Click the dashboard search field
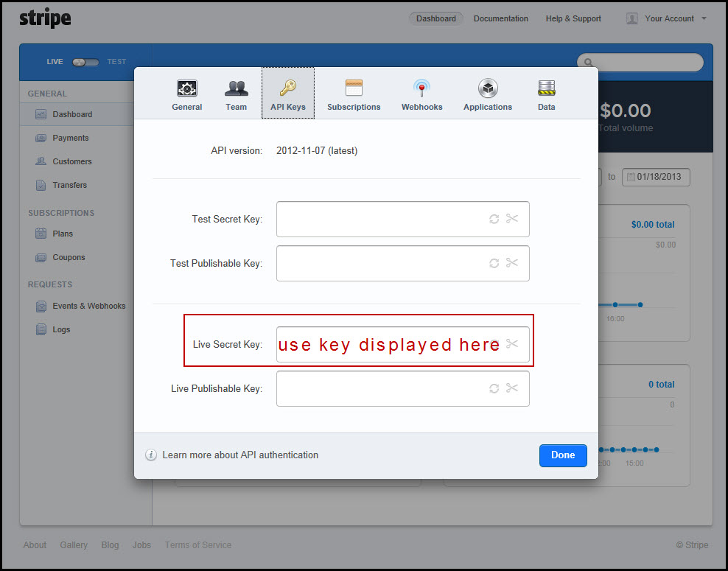 point(640,62)
